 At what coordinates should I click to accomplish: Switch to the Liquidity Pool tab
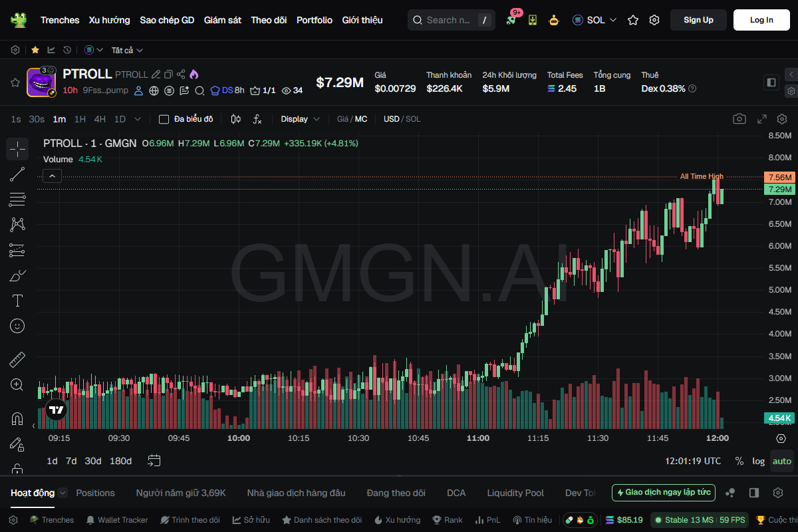point(515,493)
